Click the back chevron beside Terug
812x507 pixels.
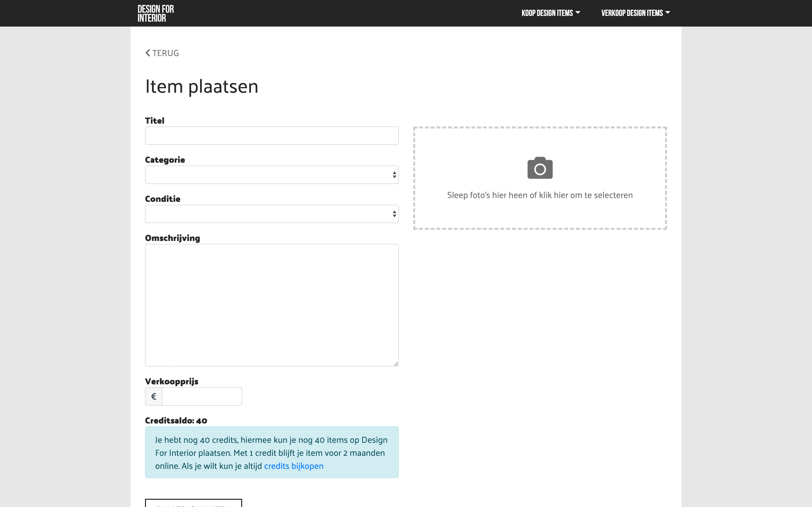(148, 53)
